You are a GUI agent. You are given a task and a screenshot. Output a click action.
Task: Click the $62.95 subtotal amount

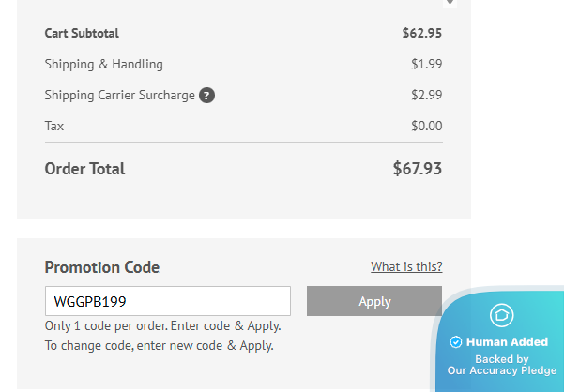click(x=421, y=34)
